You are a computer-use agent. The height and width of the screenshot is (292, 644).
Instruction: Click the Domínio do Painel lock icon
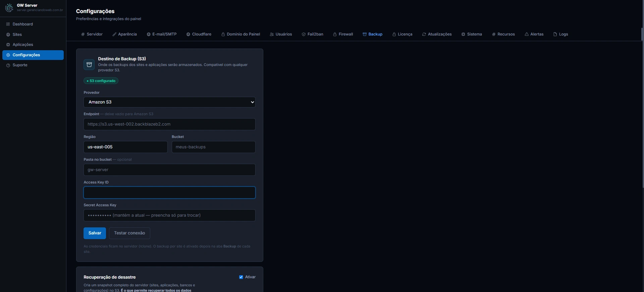coord(223,34)
